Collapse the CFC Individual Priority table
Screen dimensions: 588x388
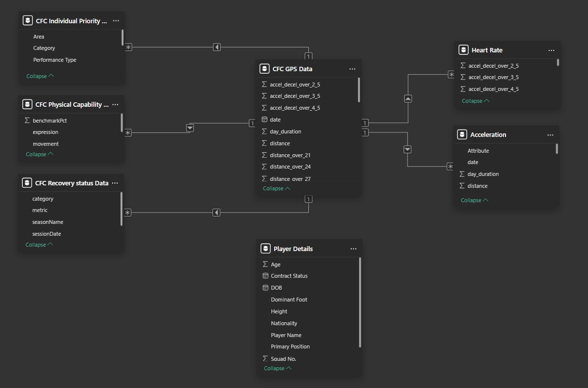point(40,76)
